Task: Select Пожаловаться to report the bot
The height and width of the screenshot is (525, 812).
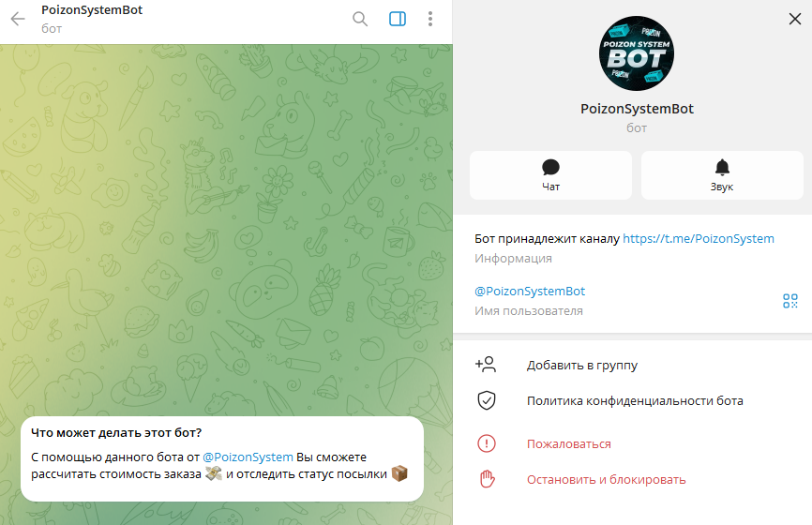Action: point(568,444)
